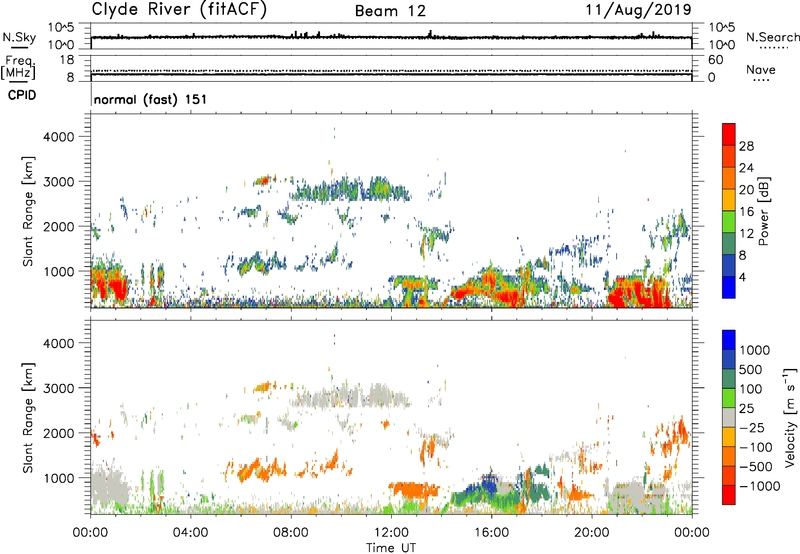Pick the light green 25–100 velocity segment
Viewport: 800px width, 554px height.
(729, 398)
